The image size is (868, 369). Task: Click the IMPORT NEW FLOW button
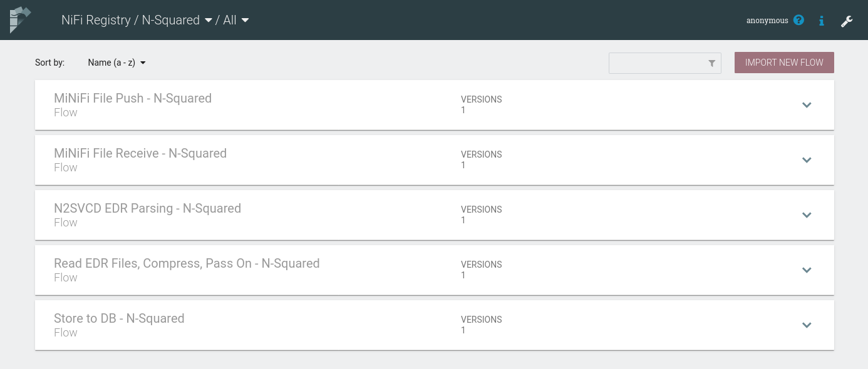[x=784, y=63]
